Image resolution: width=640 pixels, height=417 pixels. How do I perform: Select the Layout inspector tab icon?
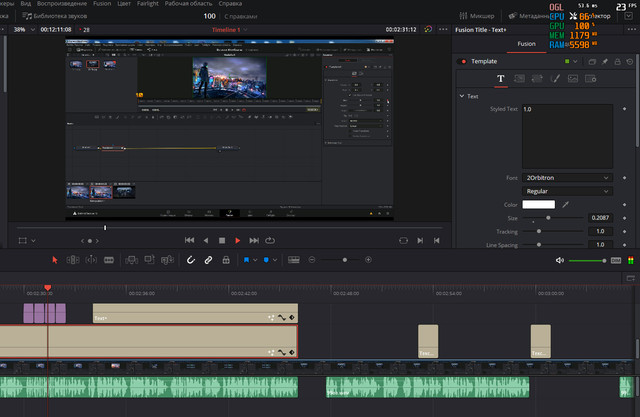click(x=519, y=79)
